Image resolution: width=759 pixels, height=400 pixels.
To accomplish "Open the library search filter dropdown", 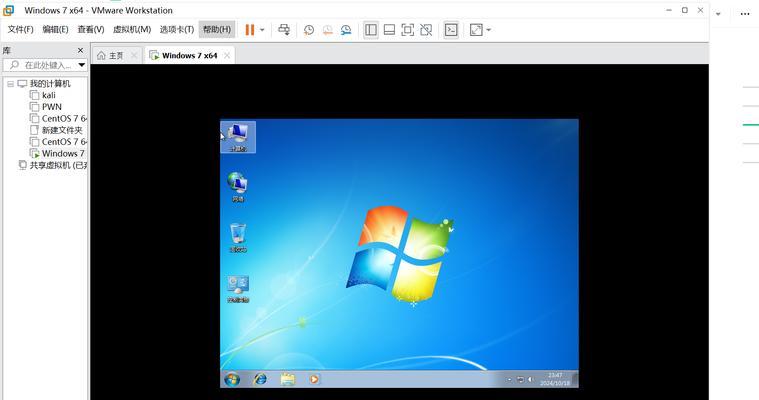I will pos(81,65).
